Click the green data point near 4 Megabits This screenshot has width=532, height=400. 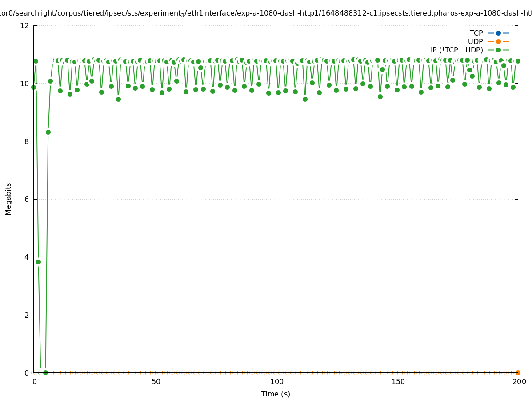(38, 262)
